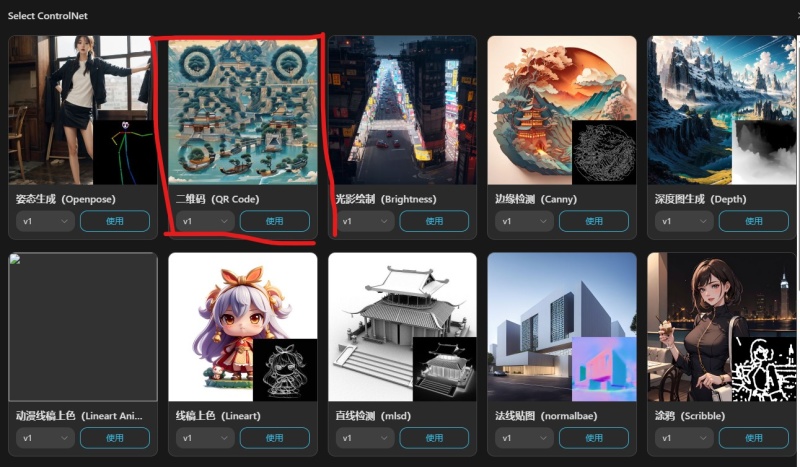Open the Depth version dropdown

pyautogui.click(x=684, y=221)
